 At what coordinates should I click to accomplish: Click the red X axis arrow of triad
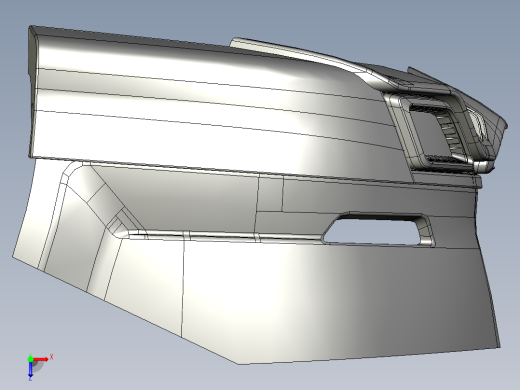41,359
